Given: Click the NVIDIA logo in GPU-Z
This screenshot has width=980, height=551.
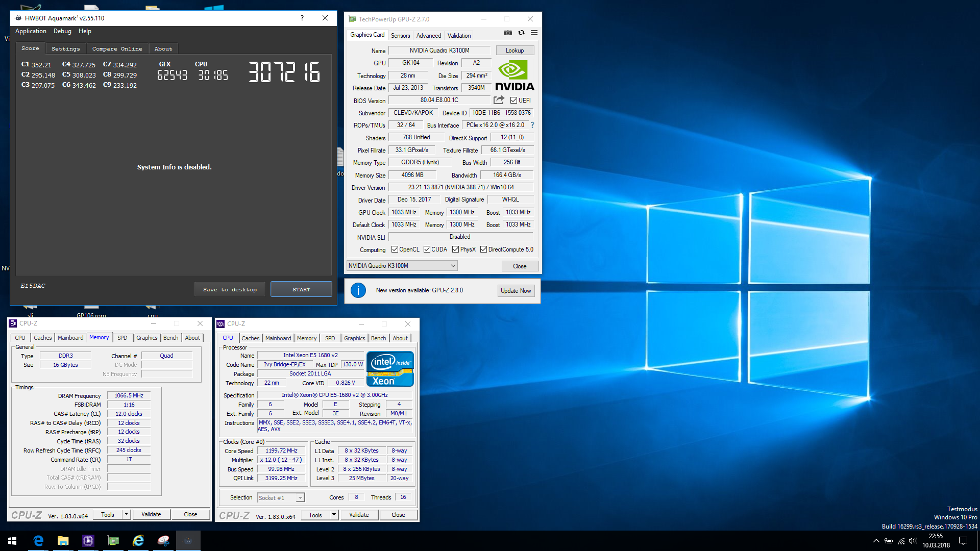Looking at the screenshot, I should pos(514,76).
